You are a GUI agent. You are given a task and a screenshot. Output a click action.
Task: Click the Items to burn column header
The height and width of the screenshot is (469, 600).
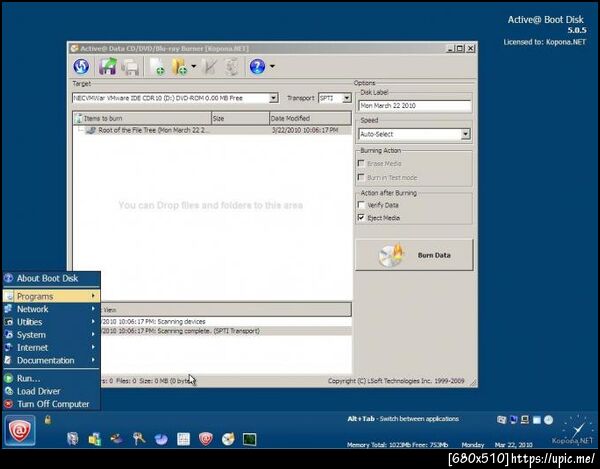coord(142,118)
